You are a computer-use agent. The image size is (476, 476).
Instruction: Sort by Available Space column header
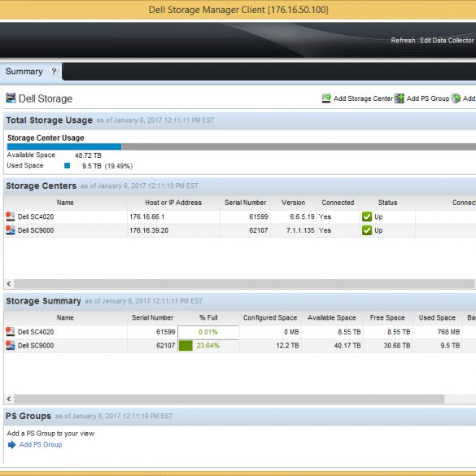click(331, 317)
